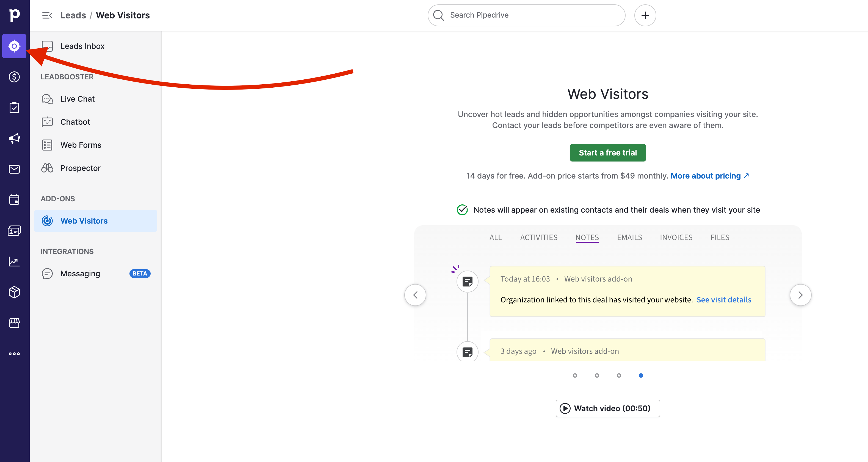Viewport: 868px width, 462px height.
Task: Open Web Forms section
Action: click(95, 145)
